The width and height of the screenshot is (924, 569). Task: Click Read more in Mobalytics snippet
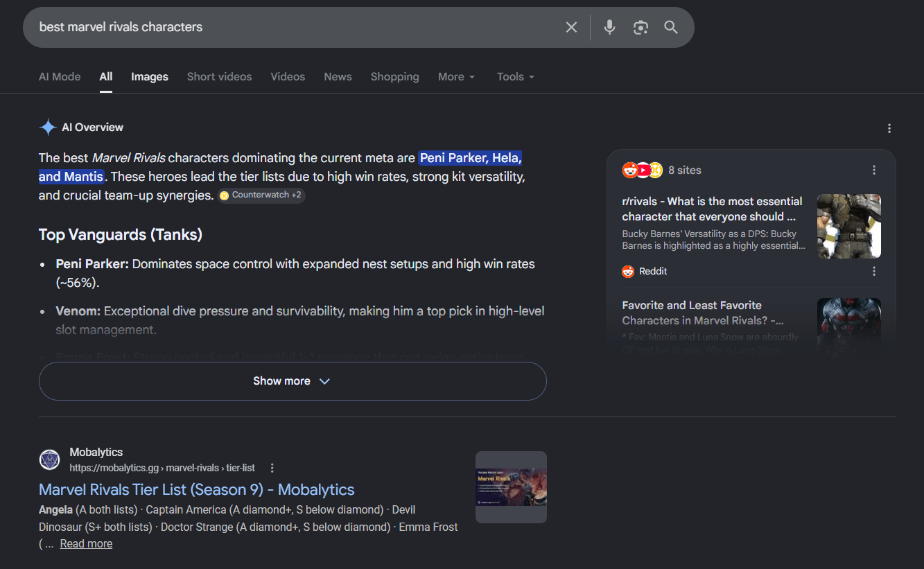click(86, 544)
